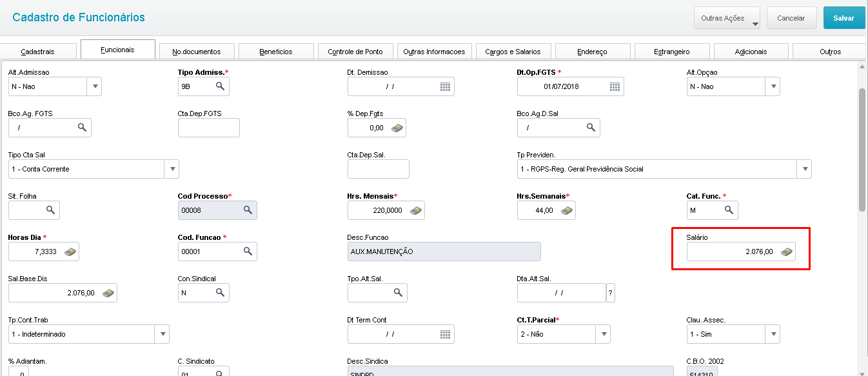This screenshot has width=868, height=376.
Task: Expand the Ct.T.Parcial dropdown
Action: click(x=603, y=334)
